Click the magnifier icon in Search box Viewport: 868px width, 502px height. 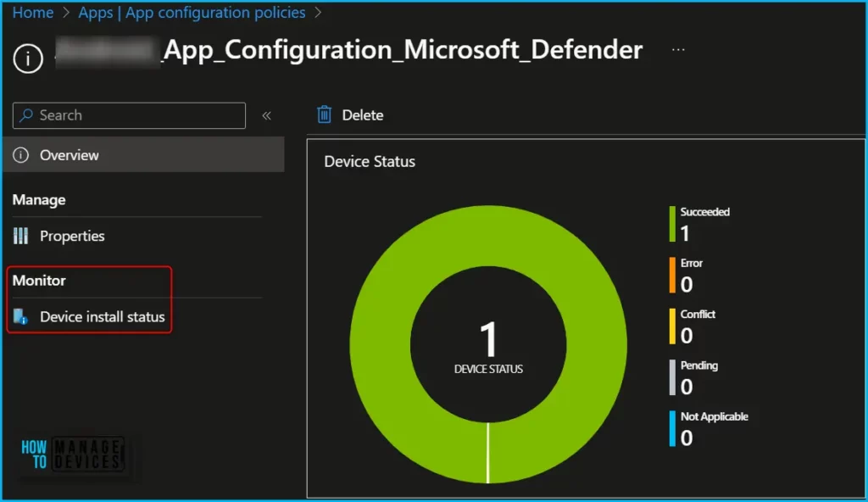coord(26,115)
